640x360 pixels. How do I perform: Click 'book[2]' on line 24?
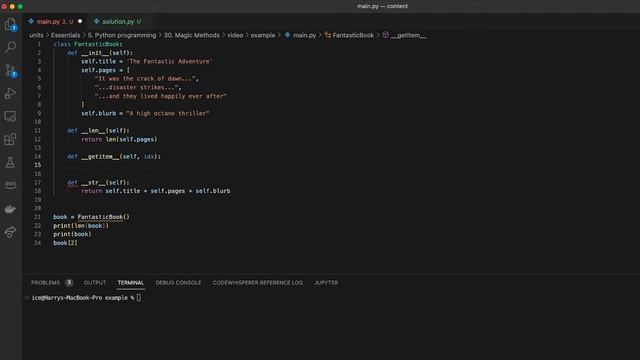pyautogui.click(x=65, y=243)
